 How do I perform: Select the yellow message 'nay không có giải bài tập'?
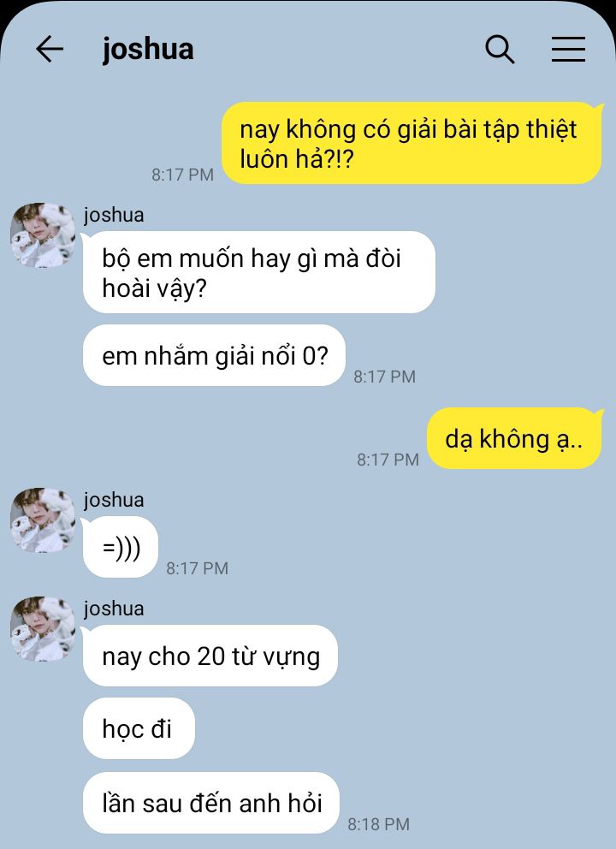pos(412,144)
